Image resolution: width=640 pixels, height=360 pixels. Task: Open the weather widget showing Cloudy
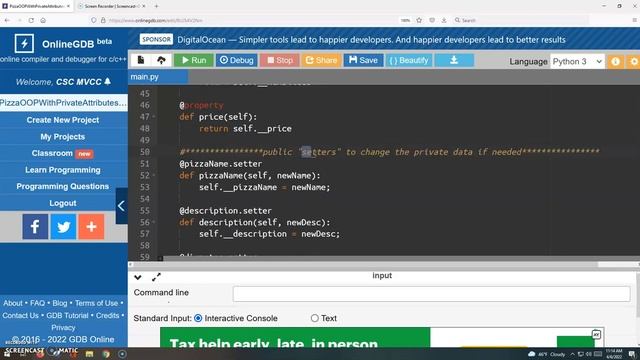coord(547,354)
